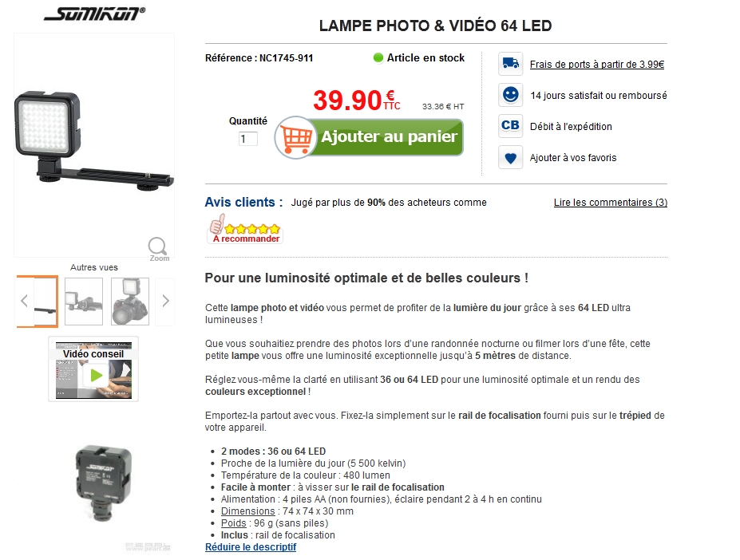Click the delivery truck shipping icon
Viewport: 740px width, 560px height.
[x=510, y=64]
